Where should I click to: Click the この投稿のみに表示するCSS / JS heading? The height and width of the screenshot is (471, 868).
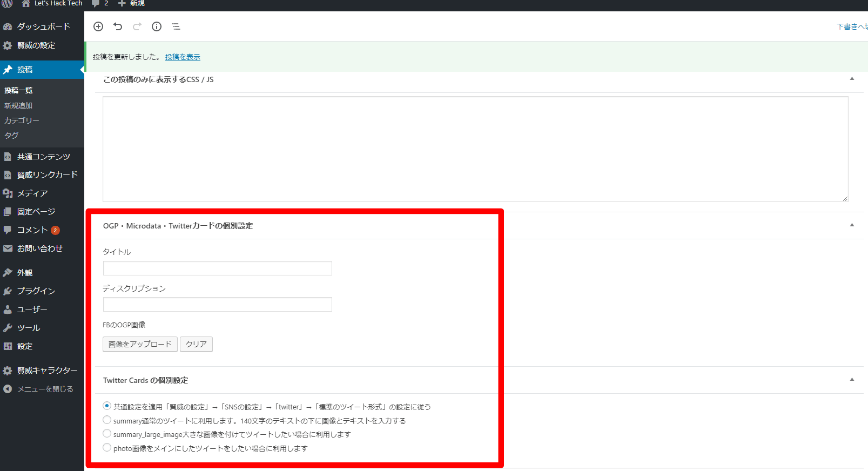point(158,79)
